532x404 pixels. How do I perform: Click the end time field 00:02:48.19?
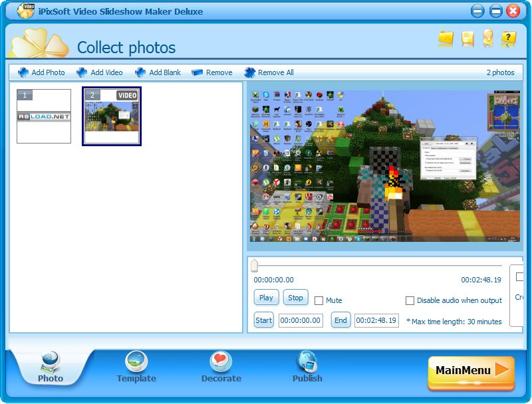point(376,320)
